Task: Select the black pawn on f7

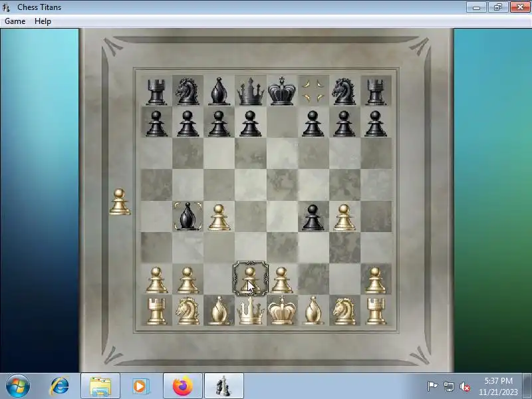Action: pos(313,124)
